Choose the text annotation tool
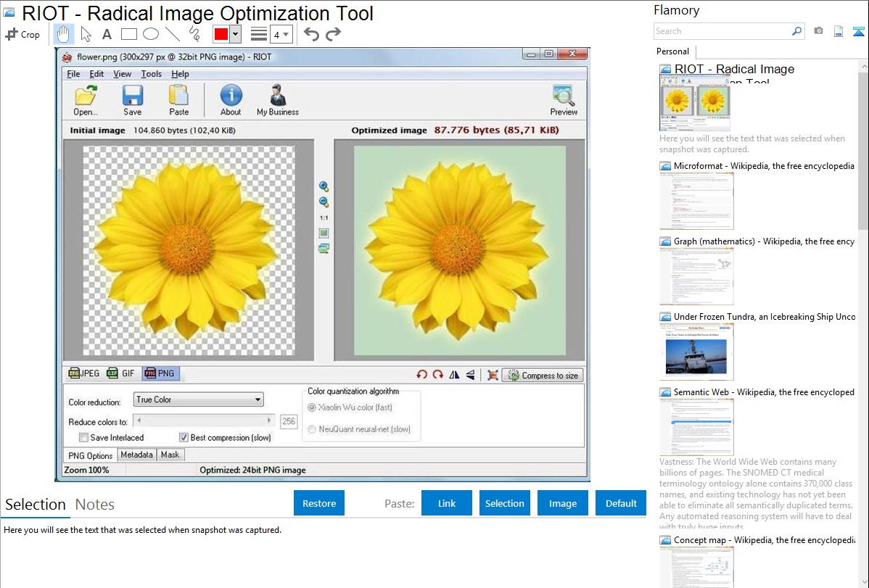The width and height of the screenshot is (869, 588). [x=107, y=34]
